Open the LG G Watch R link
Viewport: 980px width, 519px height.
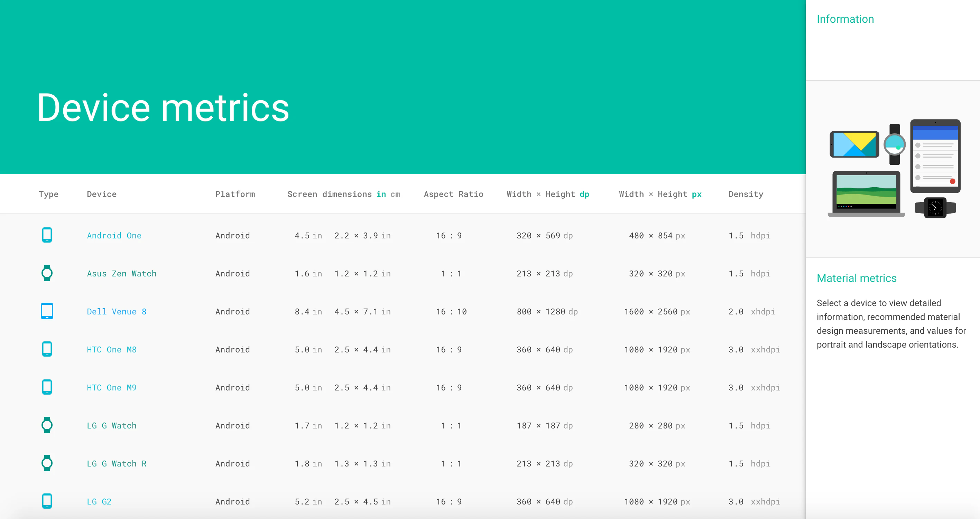click(x=117, y=464)
